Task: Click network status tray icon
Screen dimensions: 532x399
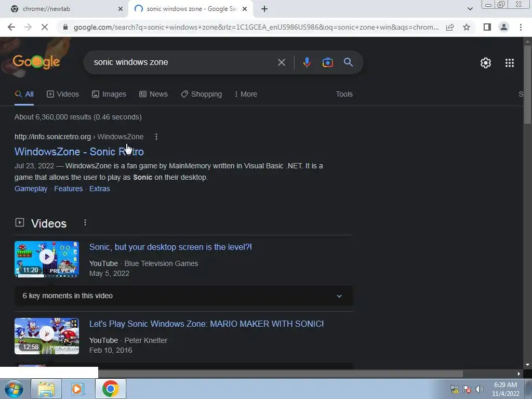Action: pyautogui.click(x=455, y=389)
